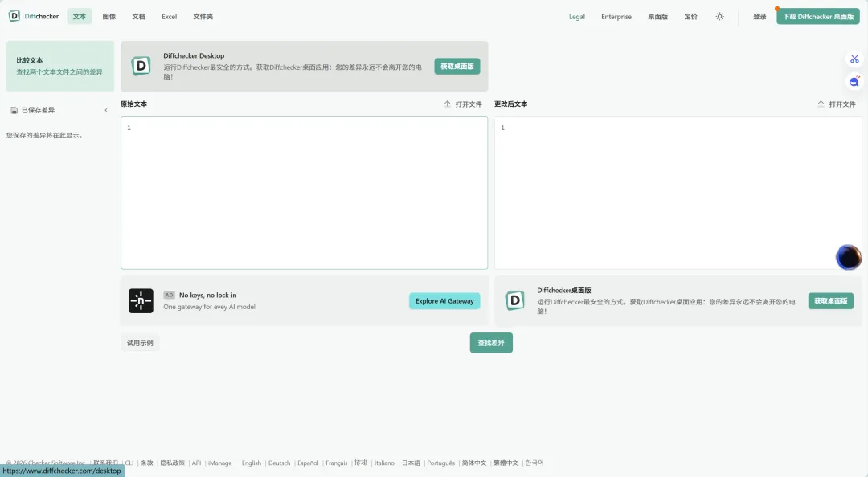
Task: Open the 桌面版 navigation link
Action: coord(657,17)
